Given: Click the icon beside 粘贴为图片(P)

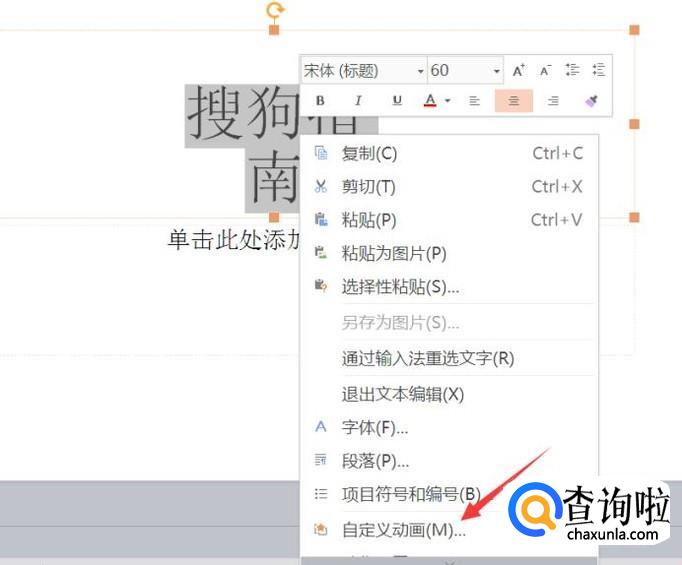Looking at the screenshot, I should [x=321, y=252].
